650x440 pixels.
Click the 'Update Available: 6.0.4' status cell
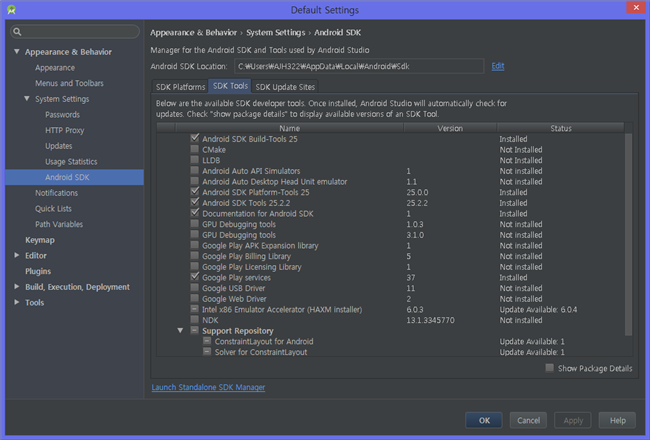pyautogui.click(x=538, y=309)
